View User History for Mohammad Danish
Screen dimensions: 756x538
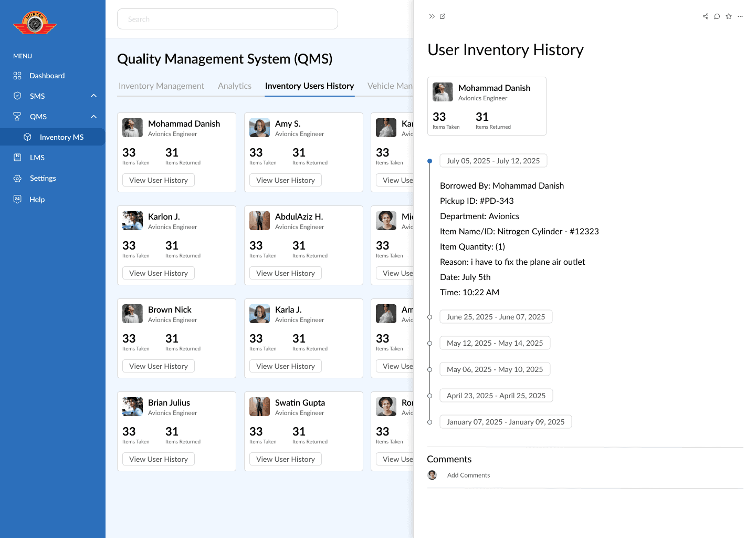tap(159, 180)
